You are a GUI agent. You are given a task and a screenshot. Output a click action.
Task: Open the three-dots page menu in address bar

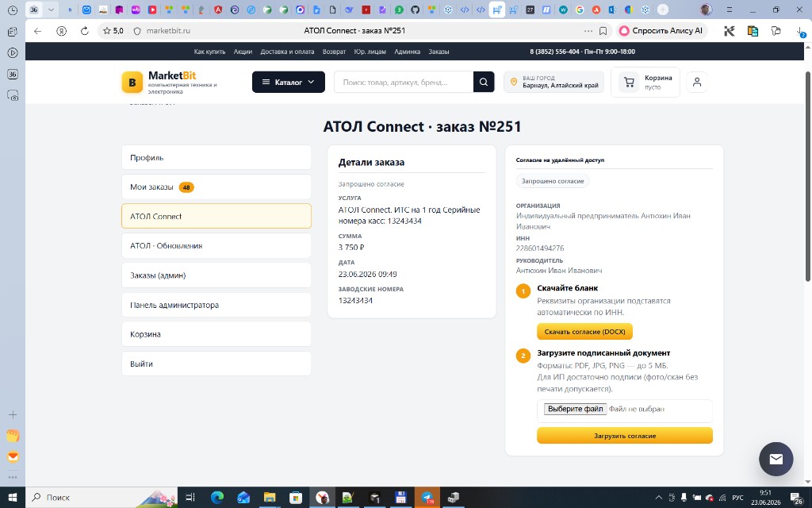pyautogui.click(x=588, y=31)
